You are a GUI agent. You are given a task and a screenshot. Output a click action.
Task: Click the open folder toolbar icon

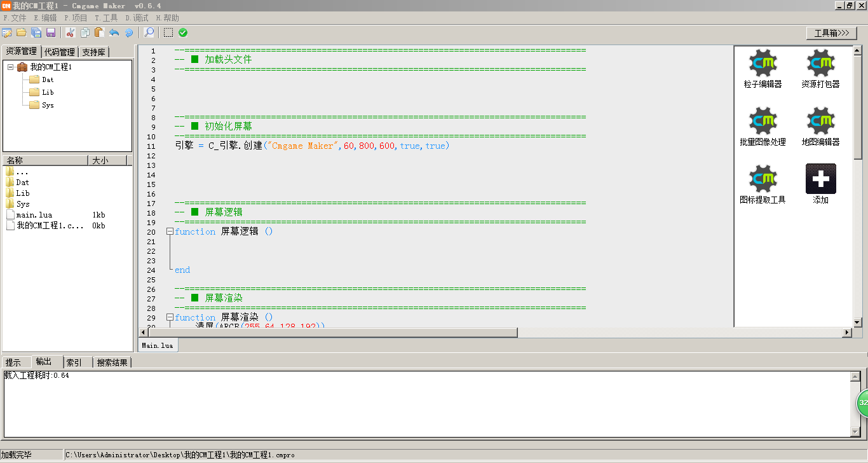coord(22,32)
